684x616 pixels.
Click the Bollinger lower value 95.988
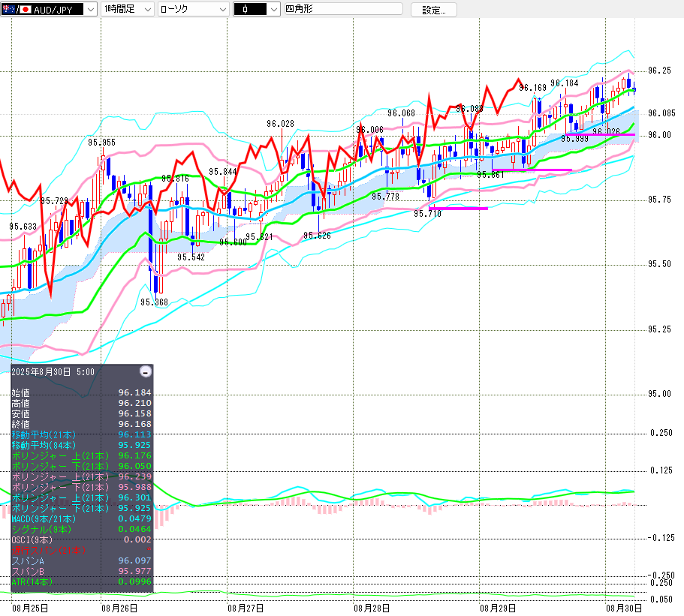click(135, 487)
